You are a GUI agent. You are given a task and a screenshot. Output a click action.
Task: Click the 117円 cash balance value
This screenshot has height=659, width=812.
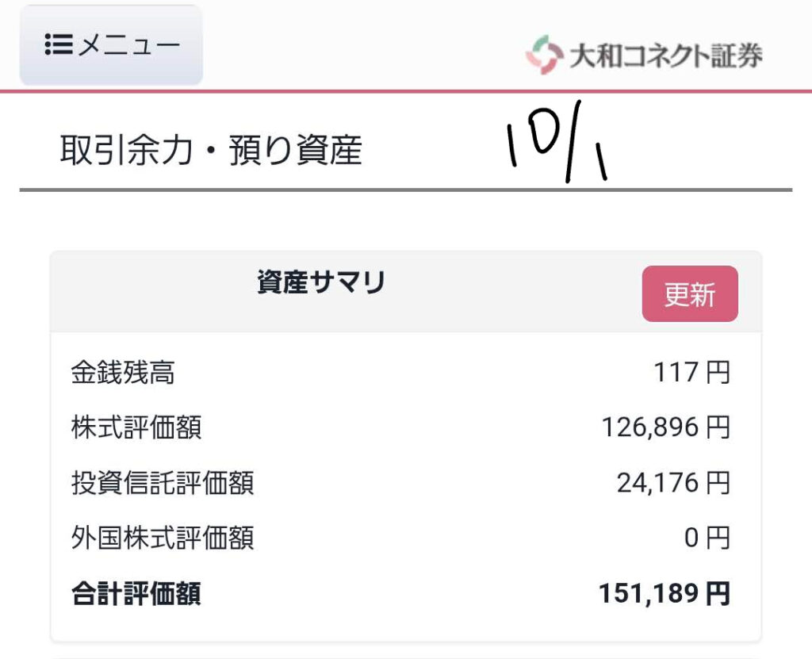click(x=691, y=373)
